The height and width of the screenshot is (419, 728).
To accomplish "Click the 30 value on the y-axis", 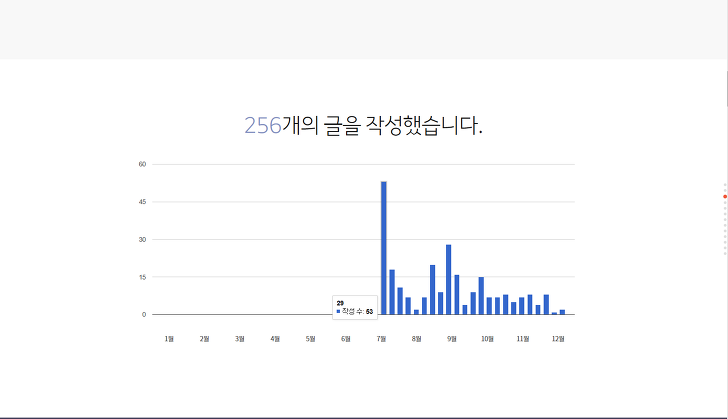I will 142,240.
